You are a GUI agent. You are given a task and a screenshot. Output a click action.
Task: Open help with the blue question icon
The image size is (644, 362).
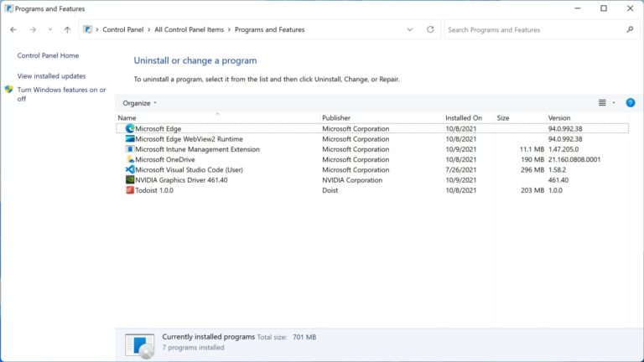(x=630, y=103)
